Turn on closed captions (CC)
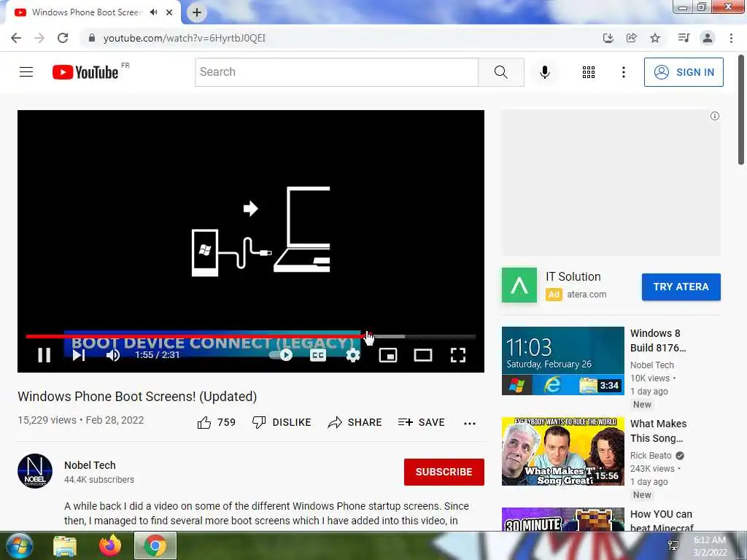 pyautogui.click(x=318, y=355)
